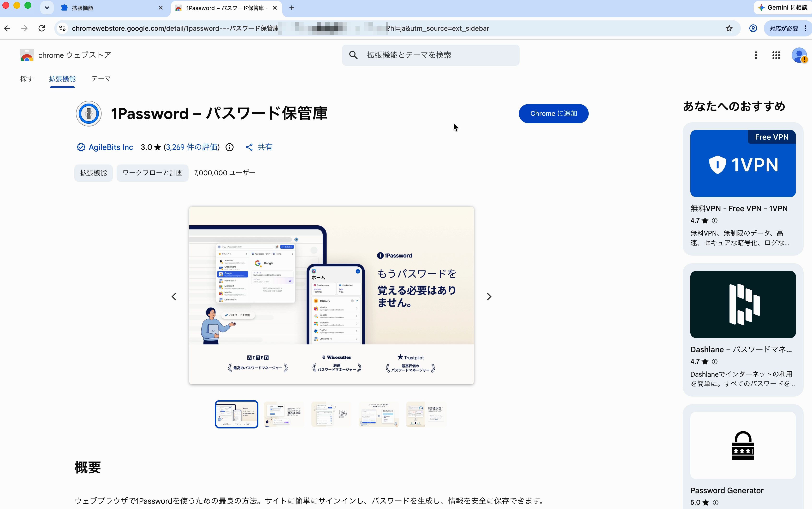Screen dimensions: 812x509
Task: Select the fourth screenshot thumbnail
Action: click(379, 414)
